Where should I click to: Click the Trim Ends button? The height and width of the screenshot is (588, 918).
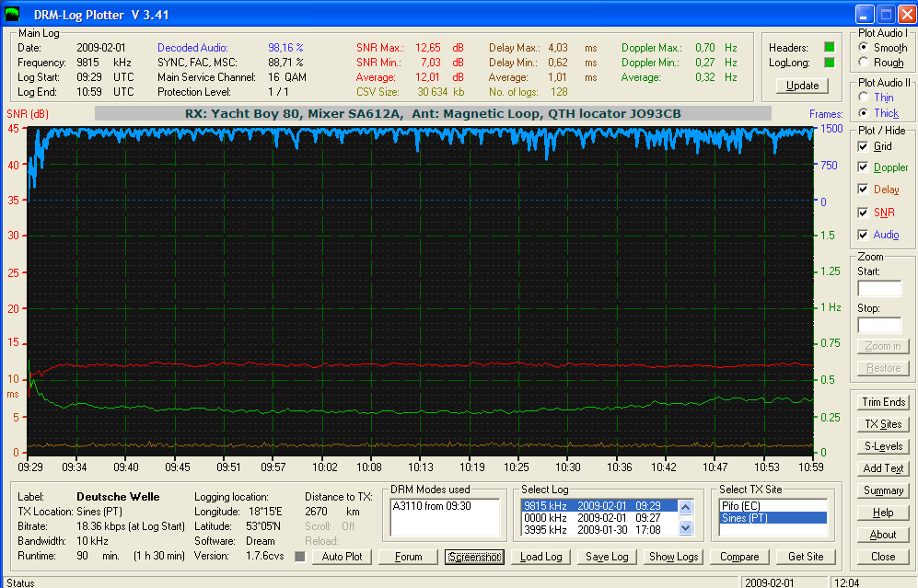[x=883, y=402]
